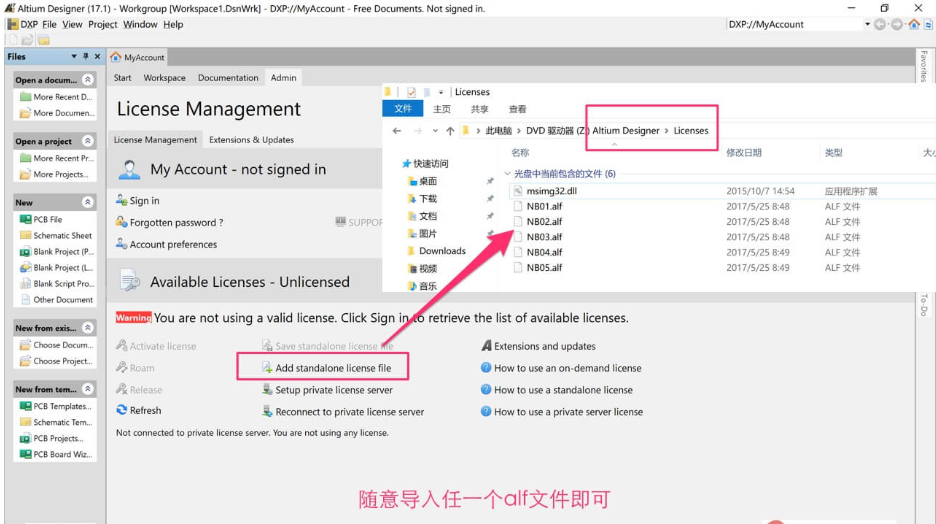Image resolution: width=936 pixels, height=524 pixels.
Task: Open Account preferences
Action: [x=167, y=245]
